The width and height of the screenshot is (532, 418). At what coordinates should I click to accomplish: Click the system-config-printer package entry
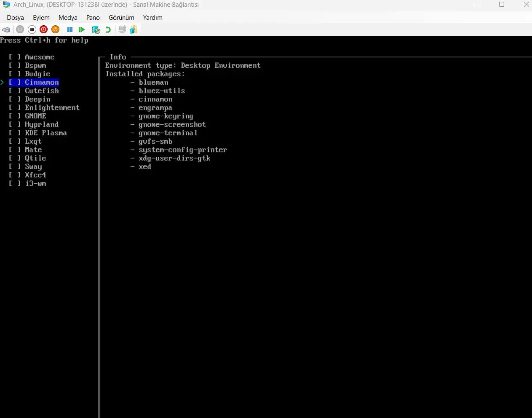183,150
